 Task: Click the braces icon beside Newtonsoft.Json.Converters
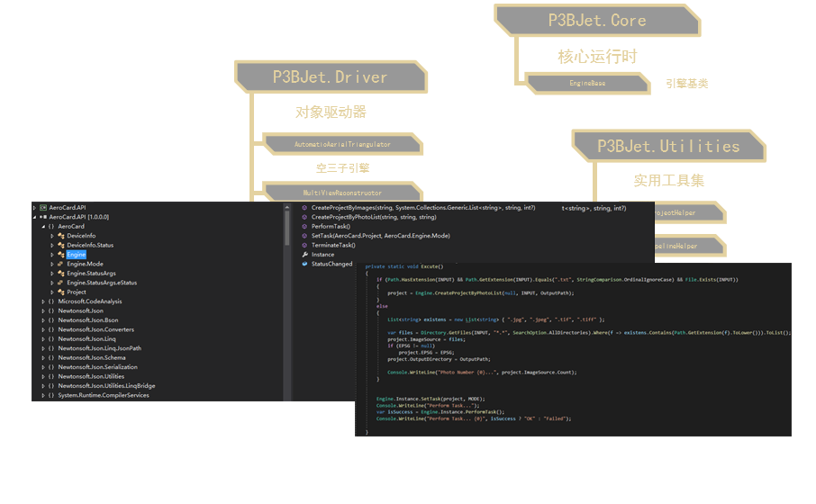click(x=51, y=329)
